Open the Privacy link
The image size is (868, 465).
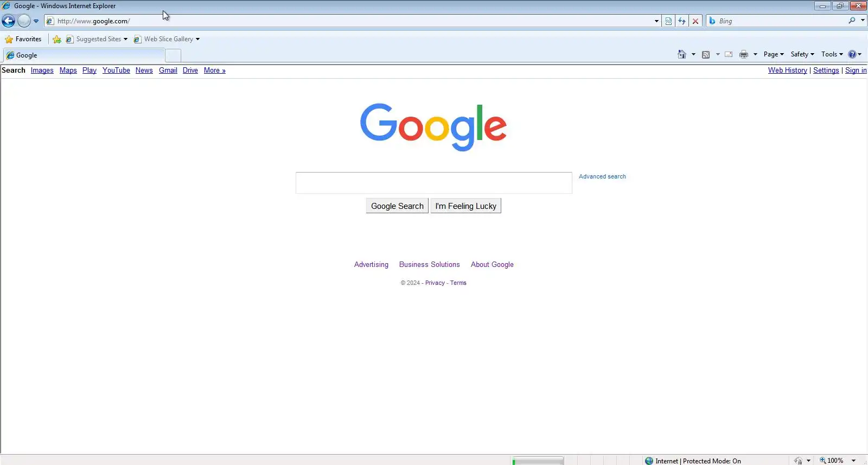tap(435, 283)
